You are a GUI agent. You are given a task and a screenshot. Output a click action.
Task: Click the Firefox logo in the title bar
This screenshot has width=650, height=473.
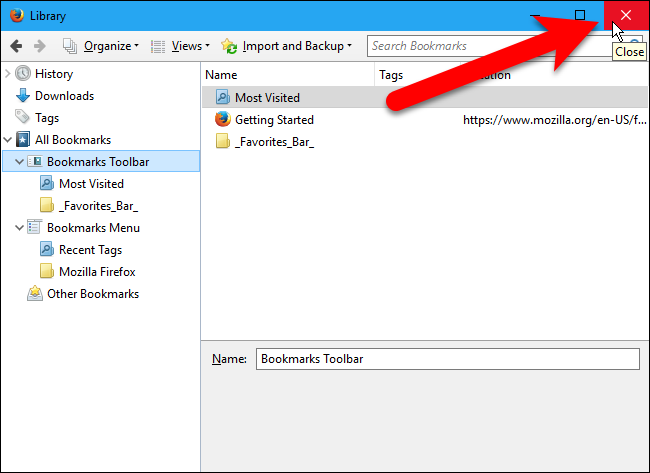tap(17, 15)
